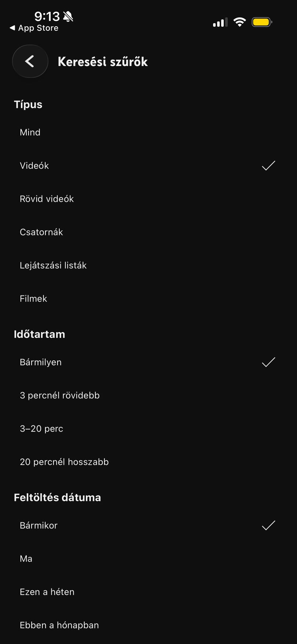Image resolution: width=297 pixels, height=644 pixels.
Task: Tap the Wi-Fi status icon
Action: tap(239, 22)
